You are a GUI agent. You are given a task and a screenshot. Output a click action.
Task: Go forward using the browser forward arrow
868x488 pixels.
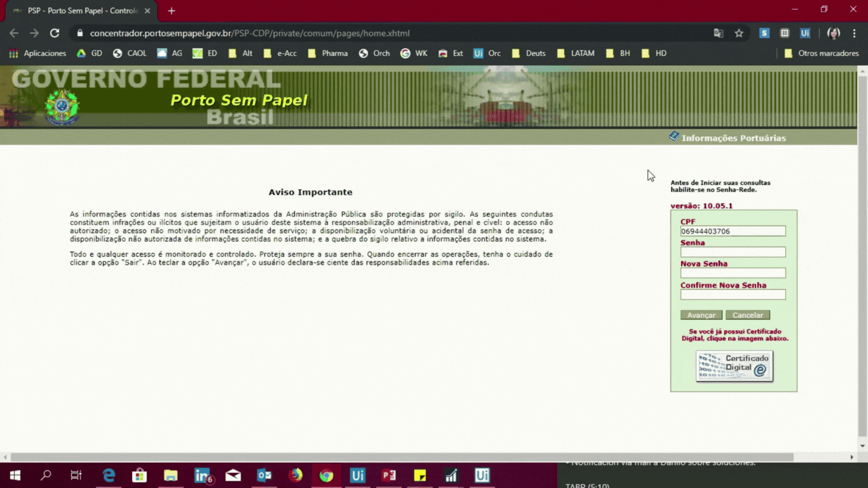[x=34, y=33]
